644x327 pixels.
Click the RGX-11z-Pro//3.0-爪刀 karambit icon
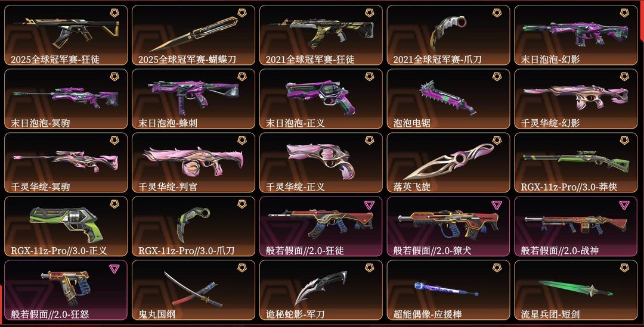pos(193,224)
